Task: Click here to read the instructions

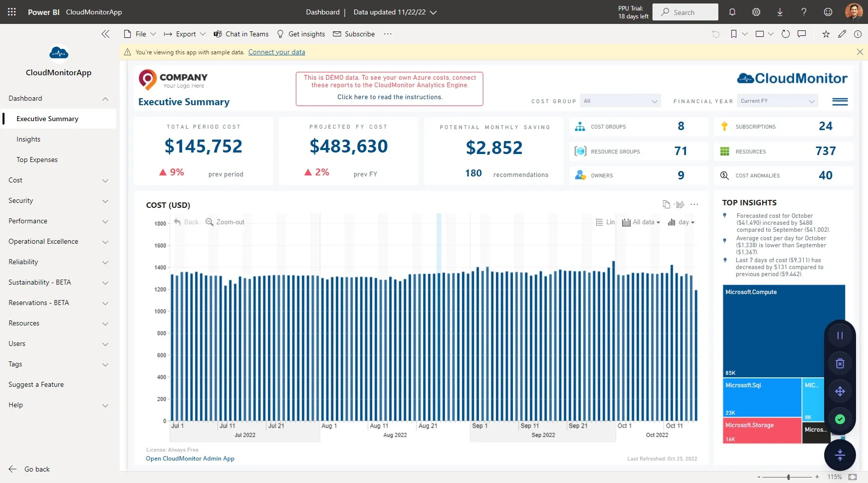Action: click(390, 97)
